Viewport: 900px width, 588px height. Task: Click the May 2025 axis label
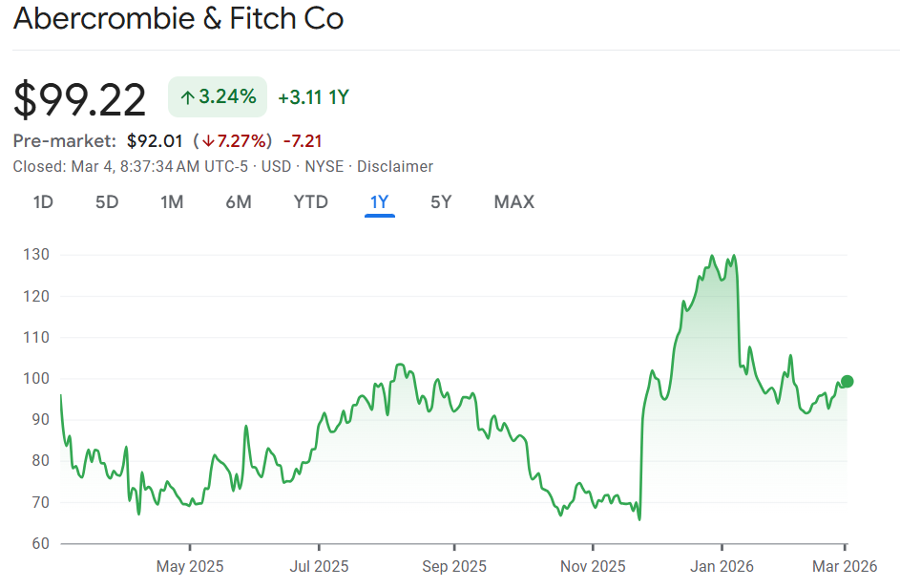pos(190,566)
